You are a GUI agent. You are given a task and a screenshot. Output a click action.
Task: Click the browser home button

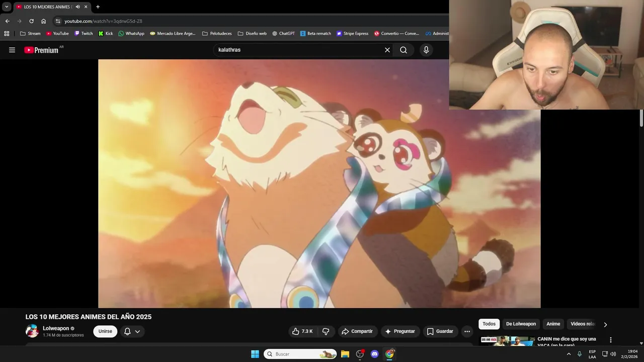coord(43,21)
